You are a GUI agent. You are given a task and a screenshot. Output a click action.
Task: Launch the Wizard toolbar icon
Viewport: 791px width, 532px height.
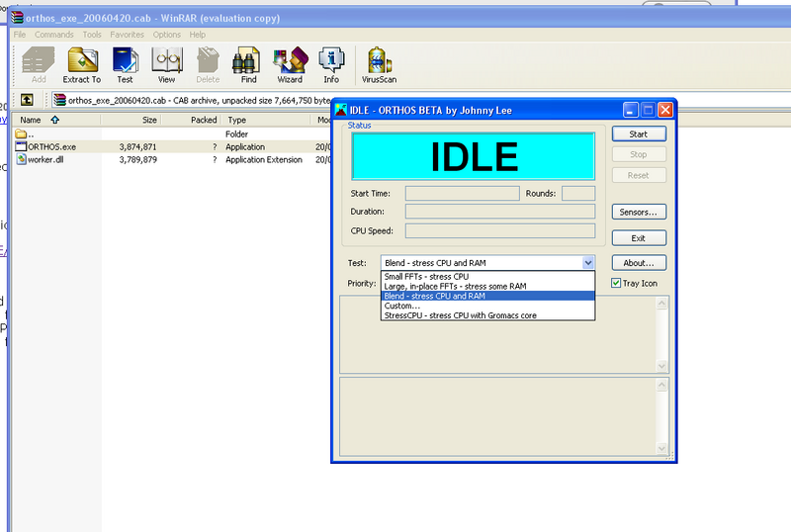pos(290,64)
